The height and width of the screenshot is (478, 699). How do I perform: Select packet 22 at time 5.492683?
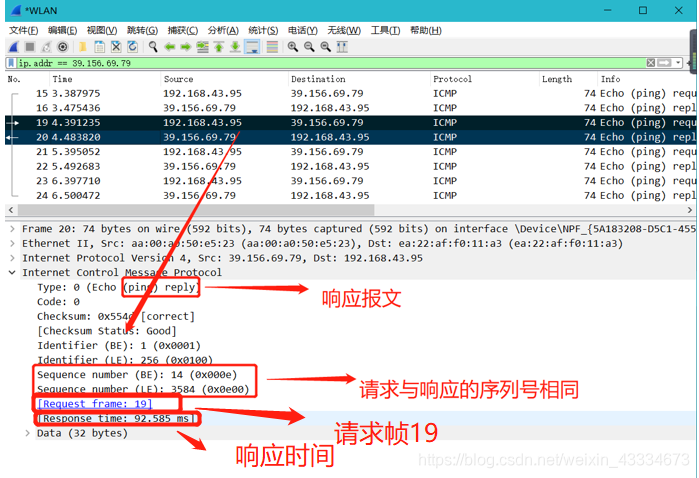click(x=350, y=166)
